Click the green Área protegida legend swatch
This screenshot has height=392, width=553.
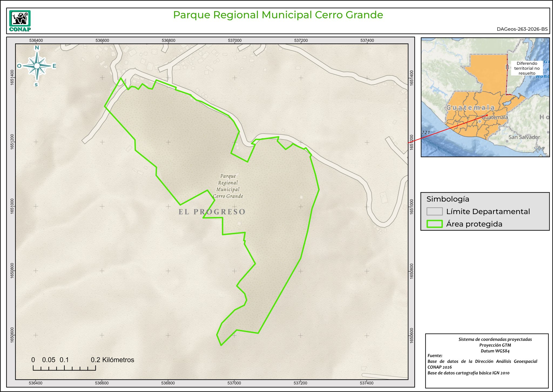click(x=434, y=224)
